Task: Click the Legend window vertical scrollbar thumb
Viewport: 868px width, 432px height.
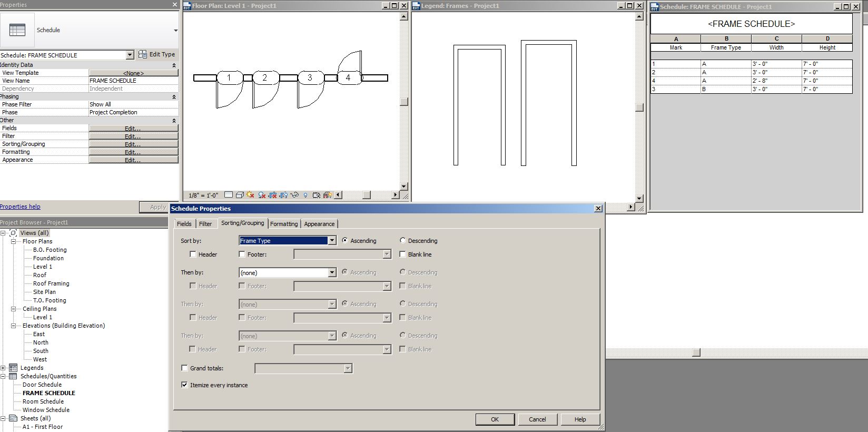Action: [639, 107]
